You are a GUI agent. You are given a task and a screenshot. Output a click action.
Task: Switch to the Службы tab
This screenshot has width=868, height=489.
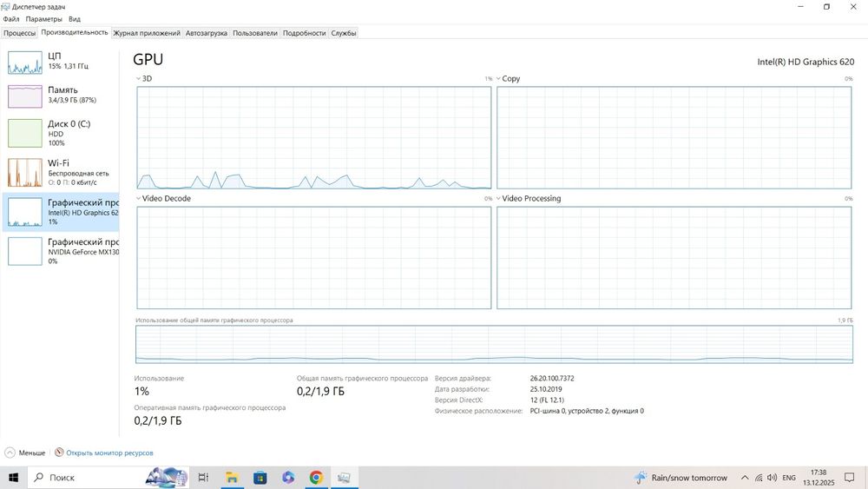point(343,33)
